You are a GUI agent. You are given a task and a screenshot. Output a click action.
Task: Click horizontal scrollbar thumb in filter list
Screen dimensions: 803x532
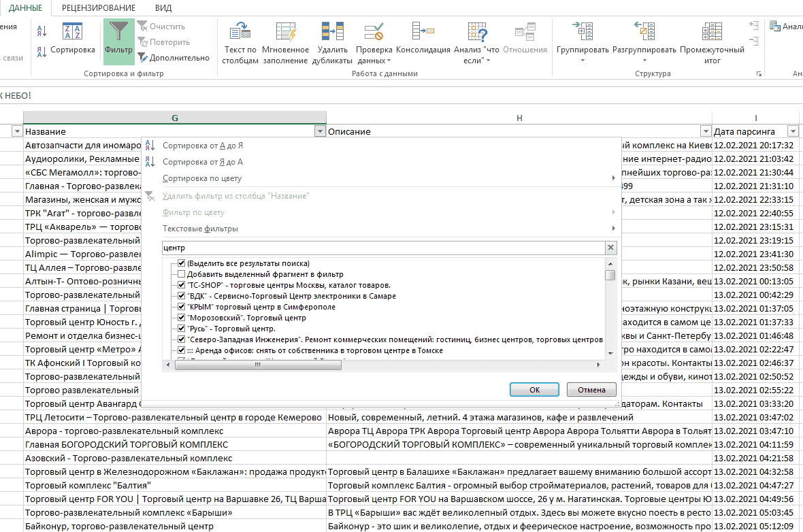pos(258,365)
